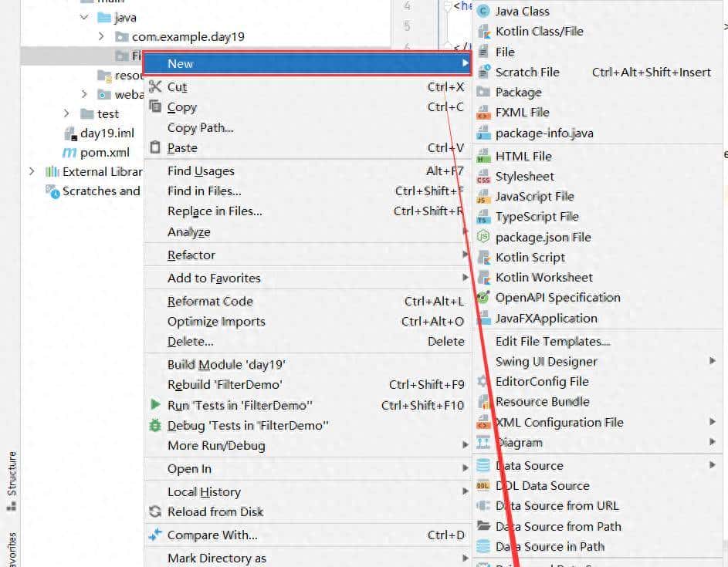Screen dimensions: 728x567
Task: Click the JavaFXApplication icon
Action: (484, 319)
